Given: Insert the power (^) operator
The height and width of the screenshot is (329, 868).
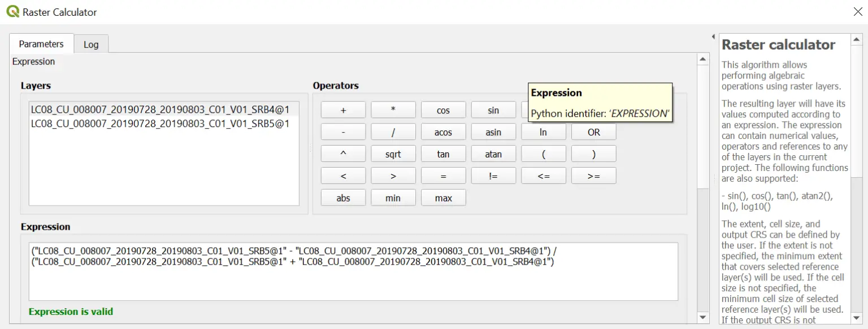Looking at the screenshot, I should [343, 153].
